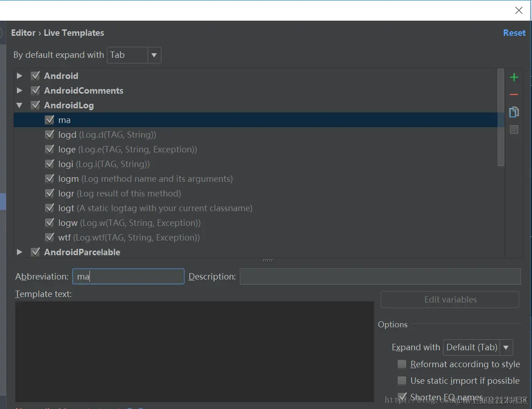Toggle the AndroidComments group checkbox
532x409 pixels.
point(35,90)
